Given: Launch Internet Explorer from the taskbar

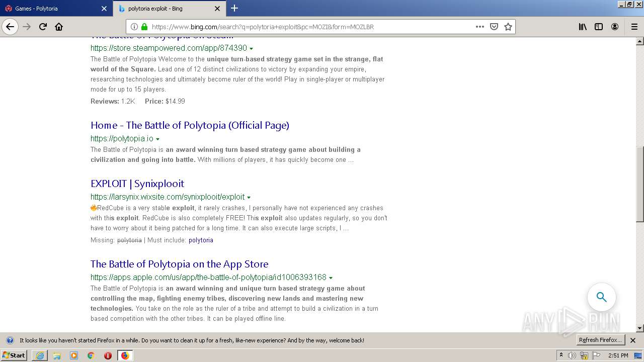Looking at the screenshot, I should [40, 355].
